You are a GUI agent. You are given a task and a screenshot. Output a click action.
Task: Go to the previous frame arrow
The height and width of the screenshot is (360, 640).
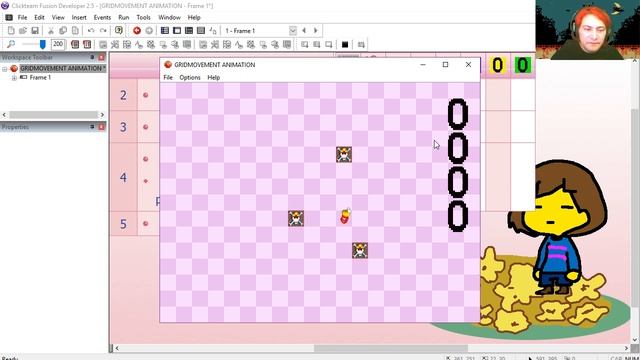click(304, 31)
